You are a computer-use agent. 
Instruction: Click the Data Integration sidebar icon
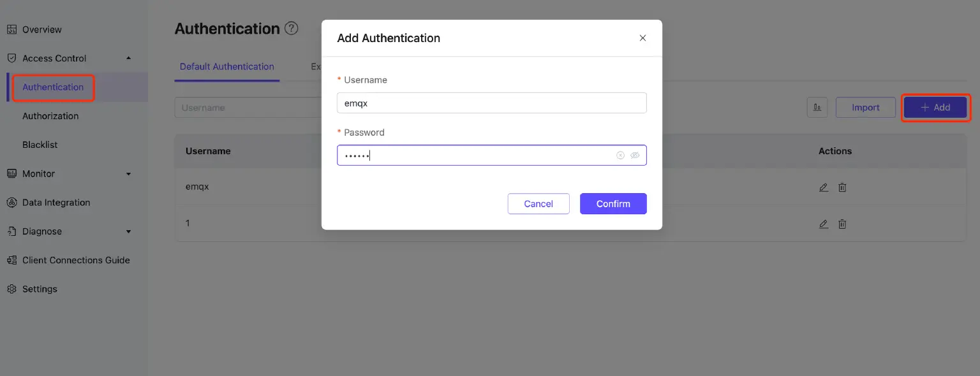(11, 202)
